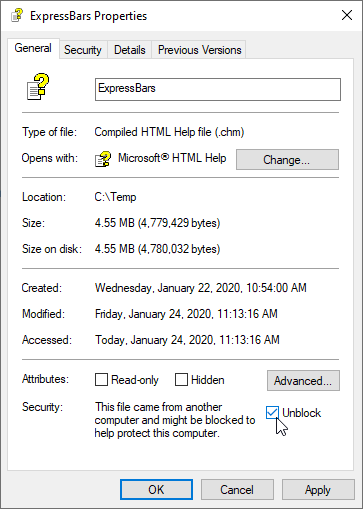Close the ExpressBars Properties dialog

click(347, 15)
